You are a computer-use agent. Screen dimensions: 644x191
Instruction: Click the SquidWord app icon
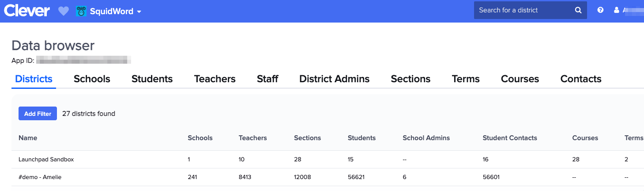(81, 11)
